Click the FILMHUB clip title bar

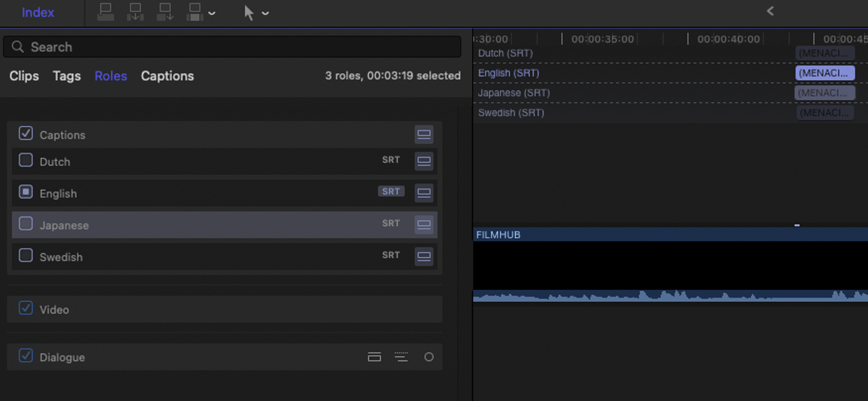click(671, 234)
